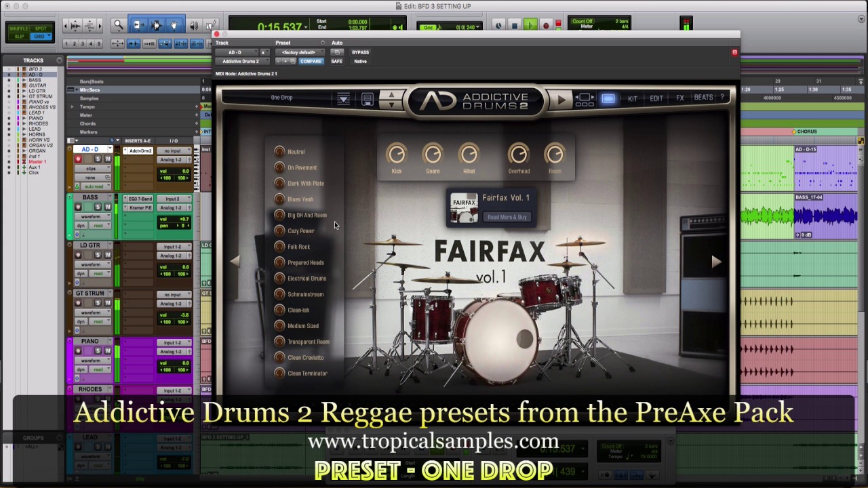Solo the BASS track
The height and width of the screenshot is (488, 868).
[98, 207]
